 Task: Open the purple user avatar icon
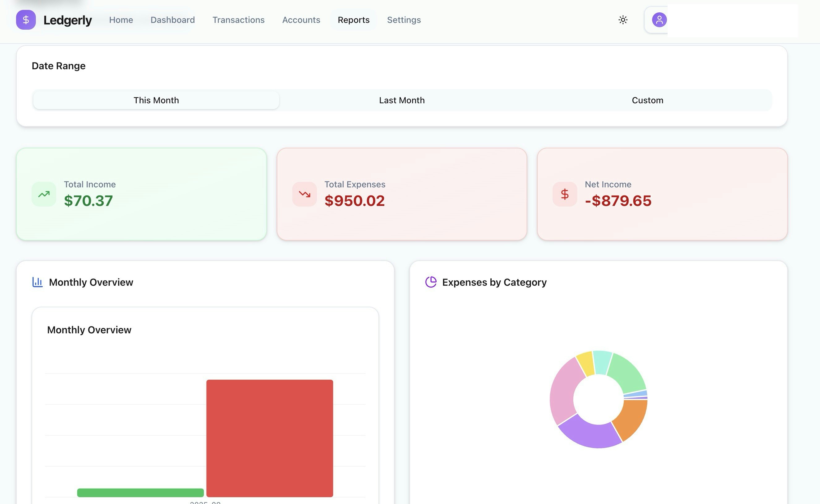pyautogui.click(x=659, y=20)
